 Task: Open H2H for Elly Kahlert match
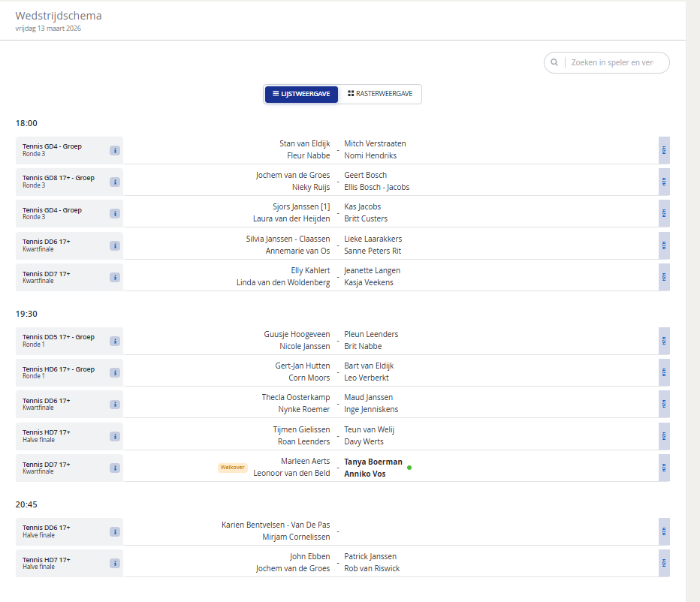tap(664, 277)
